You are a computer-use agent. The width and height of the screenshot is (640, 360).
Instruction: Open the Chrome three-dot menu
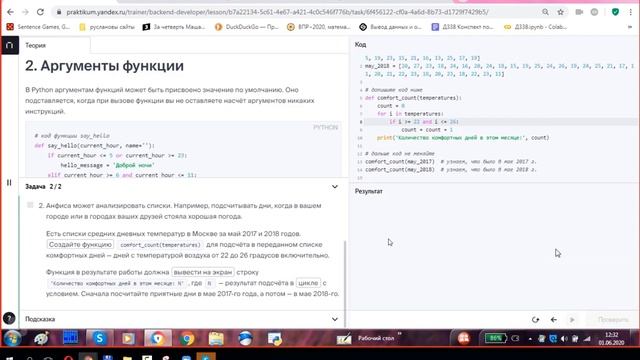(631, 12)
